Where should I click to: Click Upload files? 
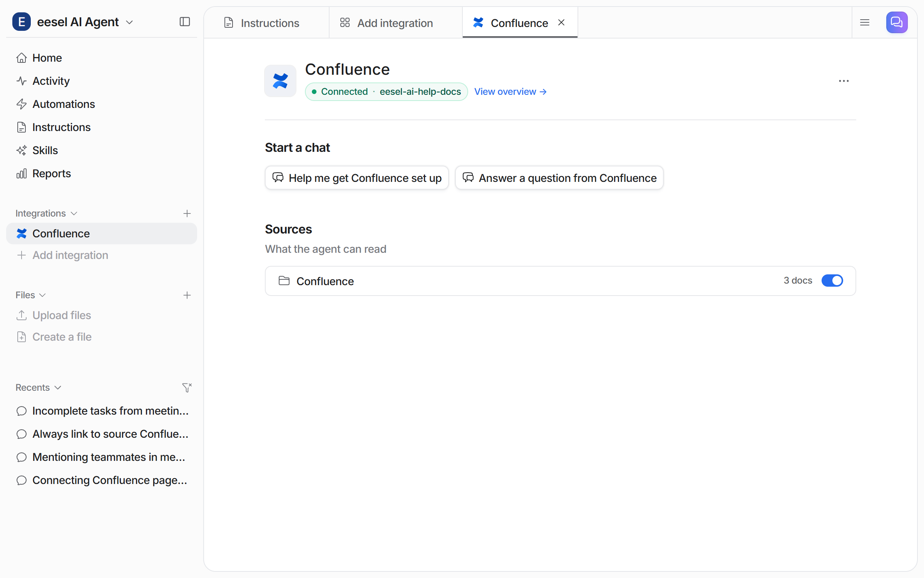pyautogui.click(x=102, y=315)
